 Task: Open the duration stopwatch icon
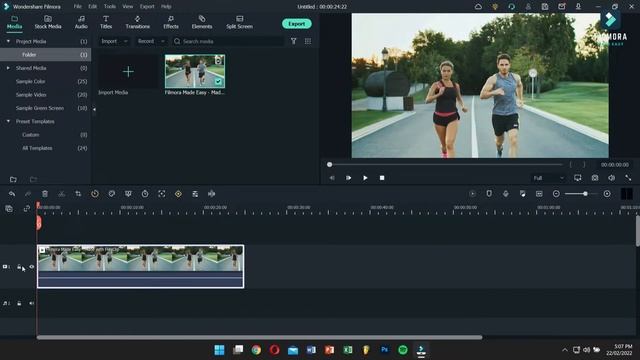145,194
